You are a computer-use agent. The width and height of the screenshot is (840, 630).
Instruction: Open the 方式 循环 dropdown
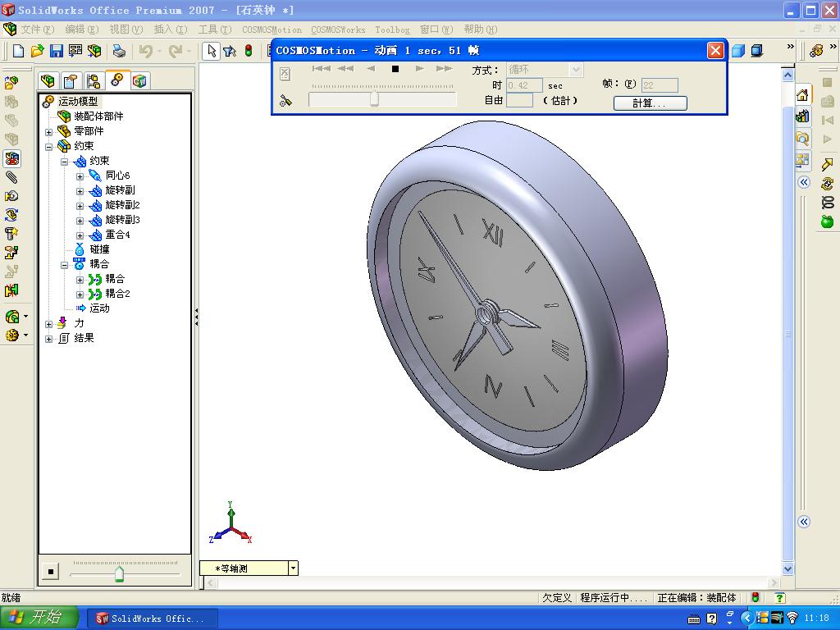[x=576, y=70]
